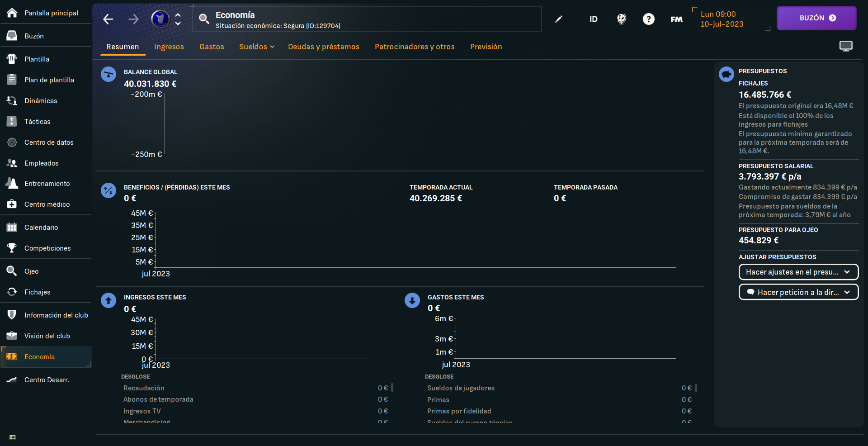Expand the Sueldos tab dropdown

click(272, 47)
